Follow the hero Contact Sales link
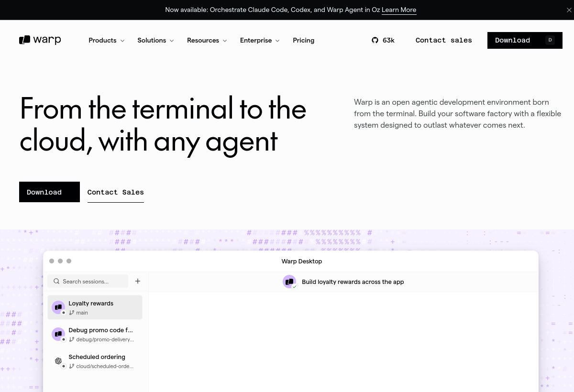Image resolution: width=574 pixels, height=392 pixels. (116, 192)
